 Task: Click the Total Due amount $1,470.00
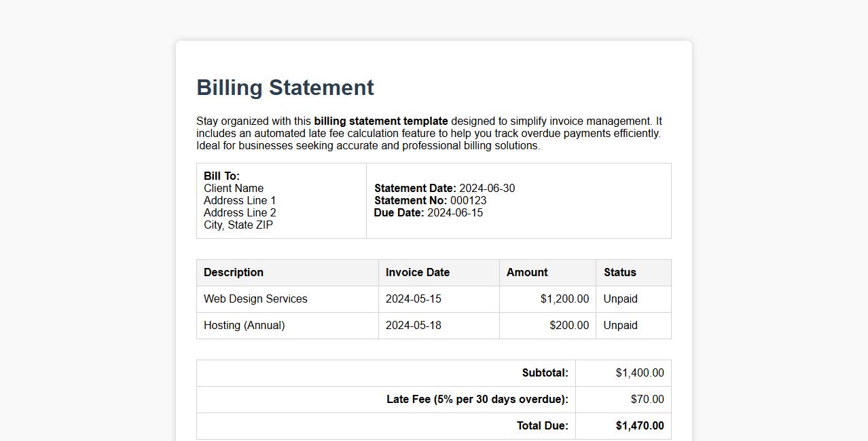[x=639, y=426]
